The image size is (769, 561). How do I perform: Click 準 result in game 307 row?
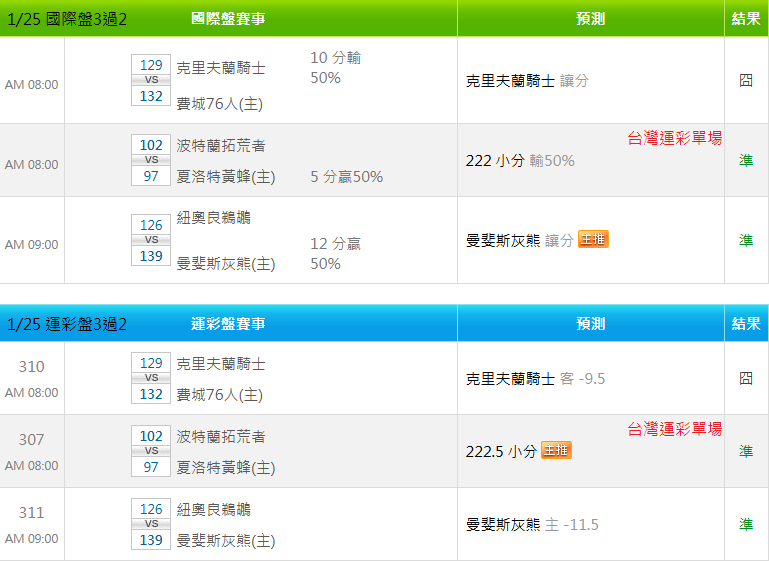pos(746,451)
